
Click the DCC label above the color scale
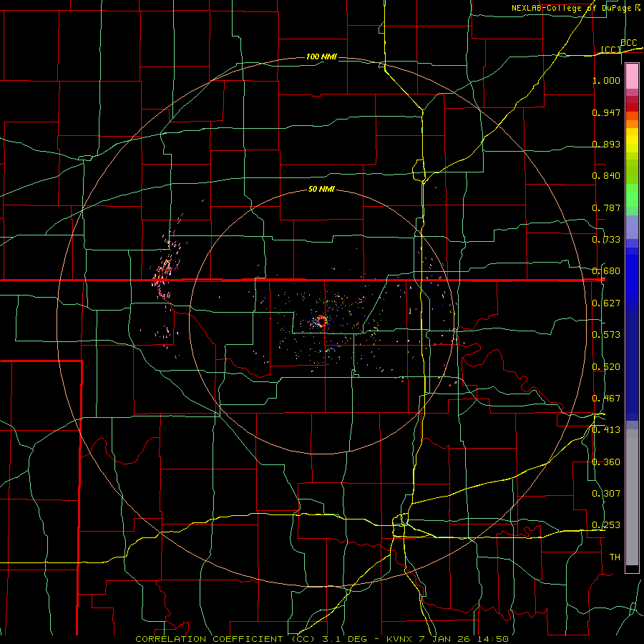point(628,43)
